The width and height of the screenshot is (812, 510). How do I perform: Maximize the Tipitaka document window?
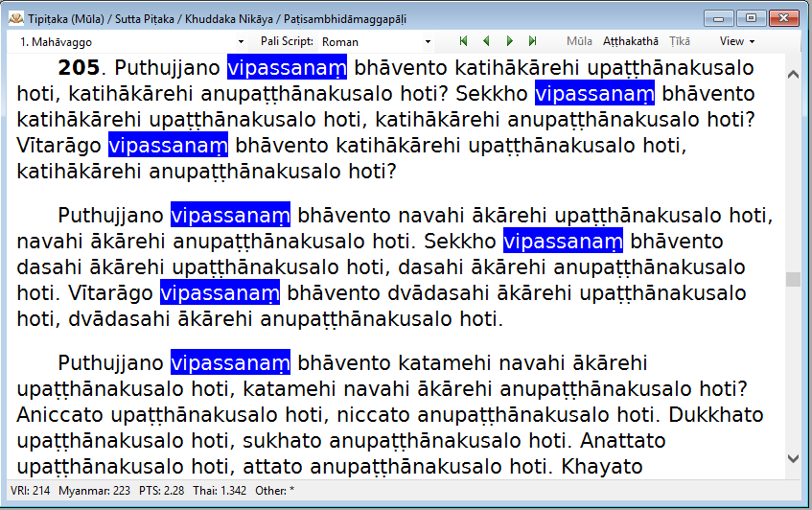click(751, 17)
